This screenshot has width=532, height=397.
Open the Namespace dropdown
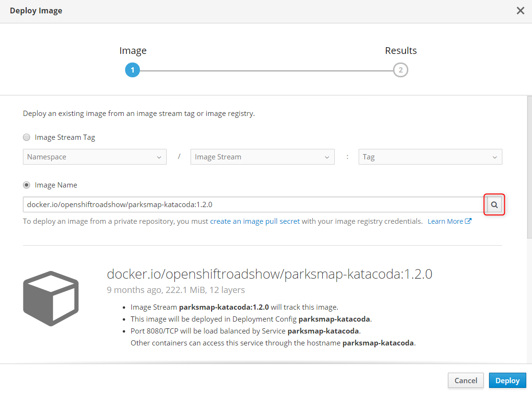[95, 157]
